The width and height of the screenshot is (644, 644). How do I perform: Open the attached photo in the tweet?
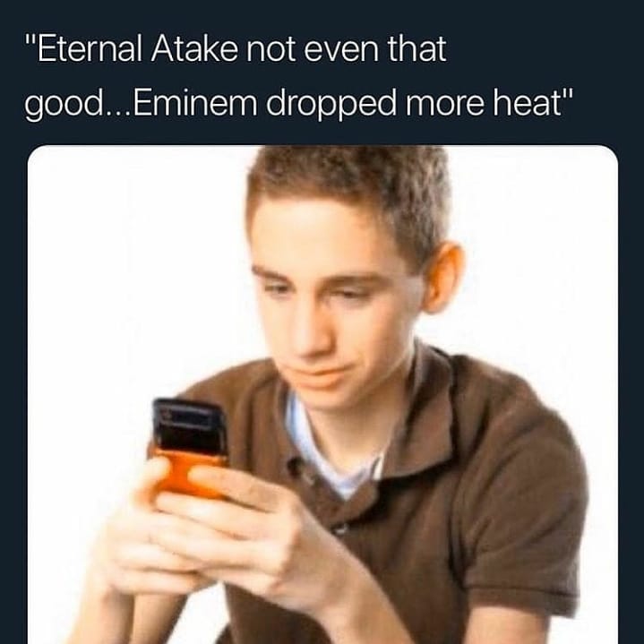coord(322,394)
